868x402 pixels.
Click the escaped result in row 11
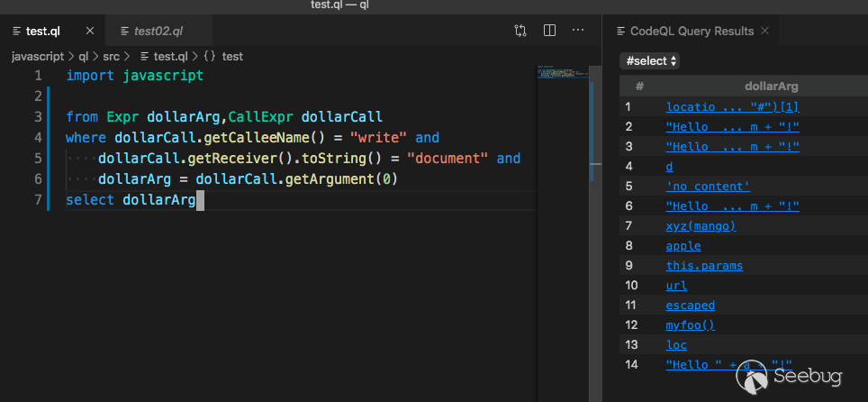coord(690,306)
